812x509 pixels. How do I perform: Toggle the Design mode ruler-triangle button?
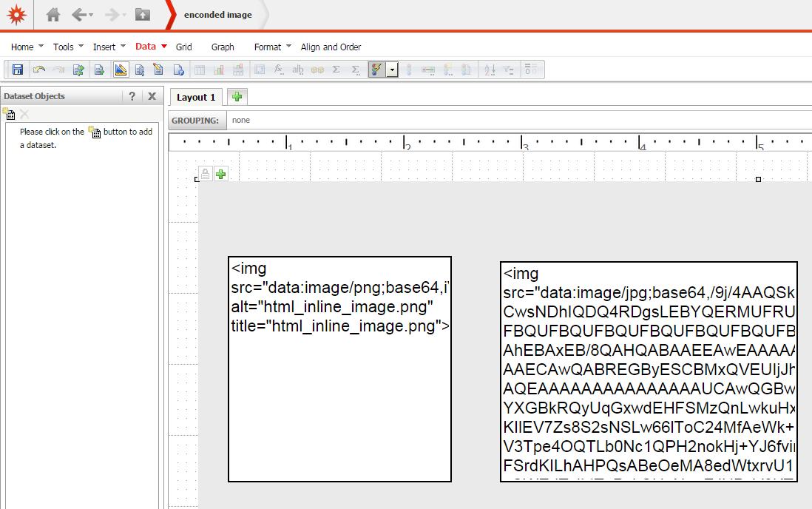point(121,70)
